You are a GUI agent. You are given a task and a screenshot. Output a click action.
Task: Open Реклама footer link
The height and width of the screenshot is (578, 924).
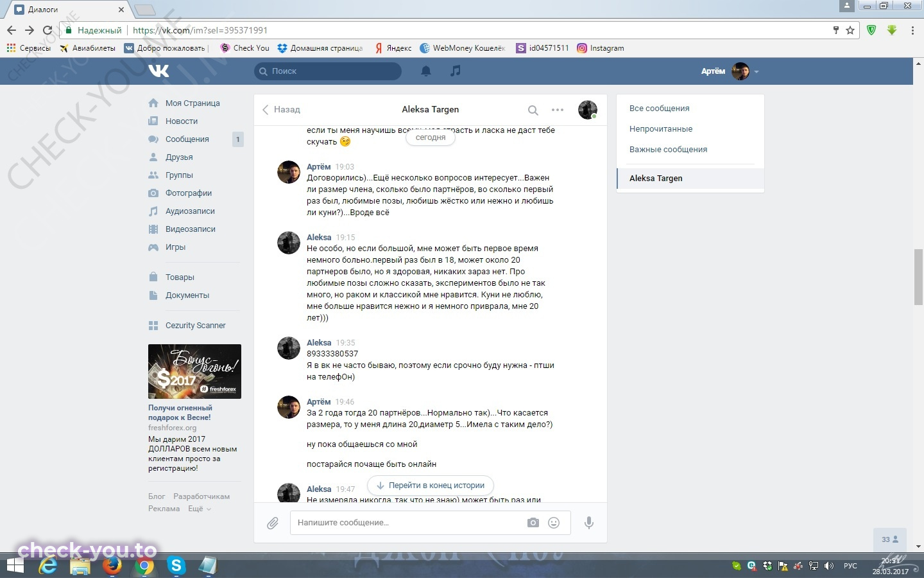(x=164, y=509)
